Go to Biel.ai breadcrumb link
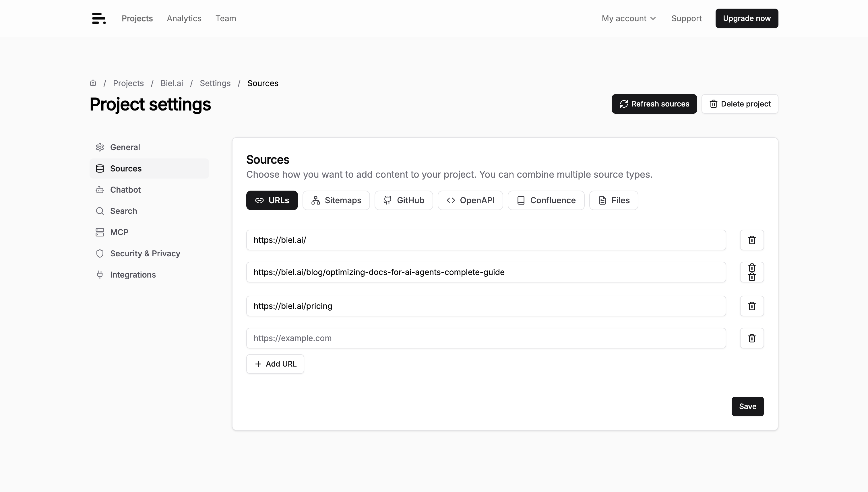 (x=172, y=83)
